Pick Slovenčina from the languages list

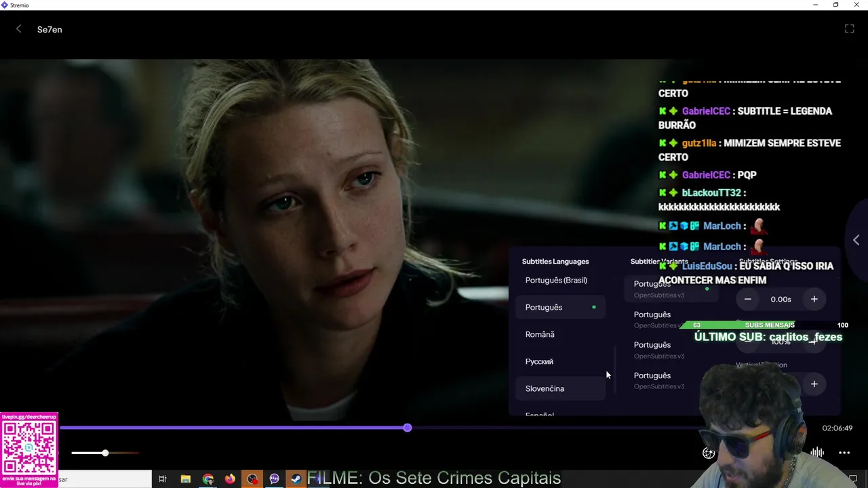click(560, 388)
